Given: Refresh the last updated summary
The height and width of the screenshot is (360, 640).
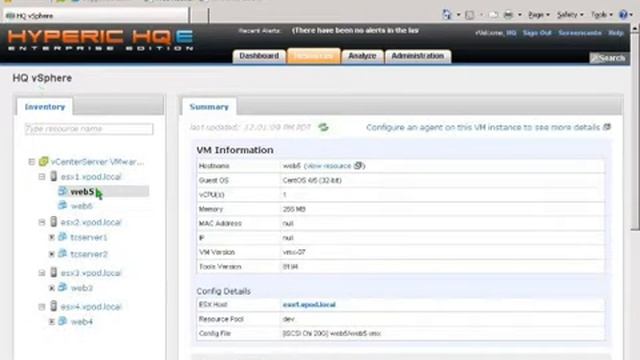Looking at the screenshot, I should click(x=323, y=127).
